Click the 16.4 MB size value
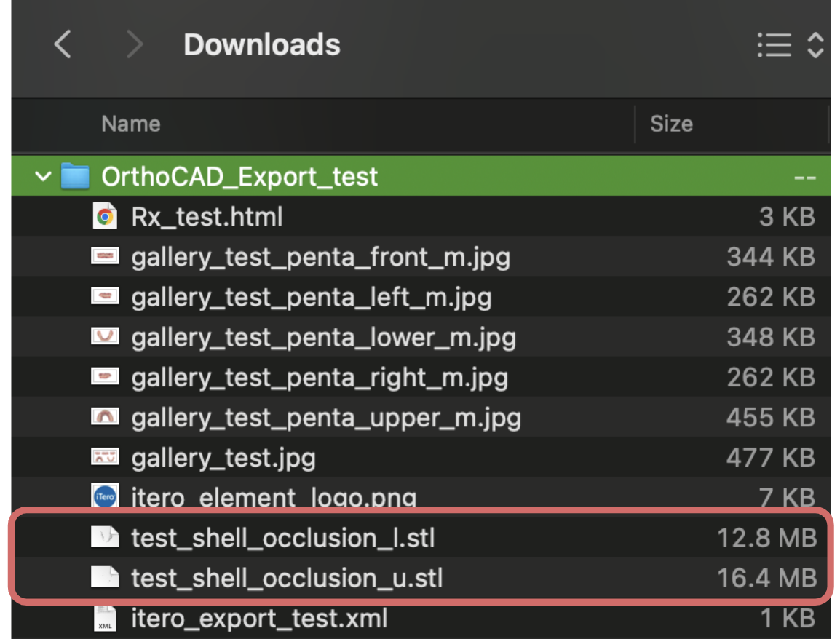840x639 pixels. [766, 579]
